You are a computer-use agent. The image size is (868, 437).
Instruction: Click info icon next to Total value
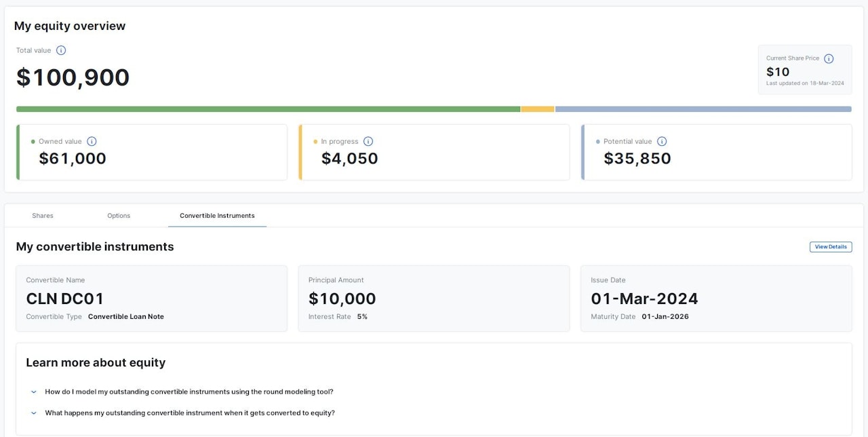click(61, 50)
